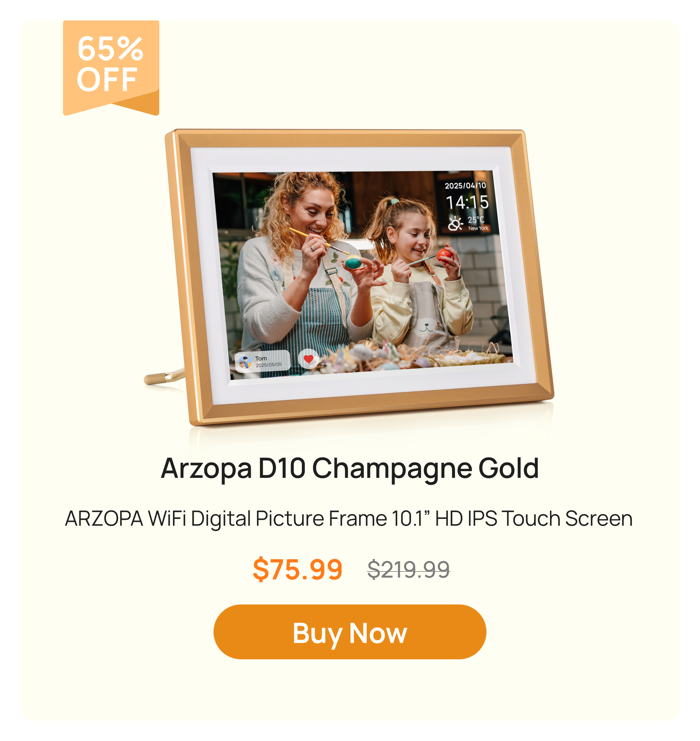Screen dimensions: 700x741
Task: Click the New York location label
Action: [478, 228]
